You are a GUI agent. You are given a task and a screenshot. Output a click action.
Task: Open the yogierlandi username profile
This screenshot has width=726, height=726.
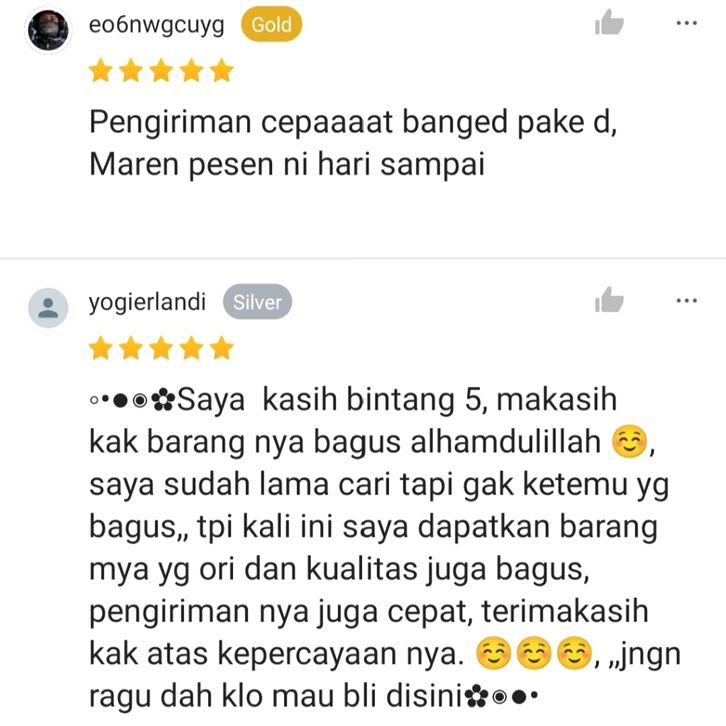[x=147, y=303]
